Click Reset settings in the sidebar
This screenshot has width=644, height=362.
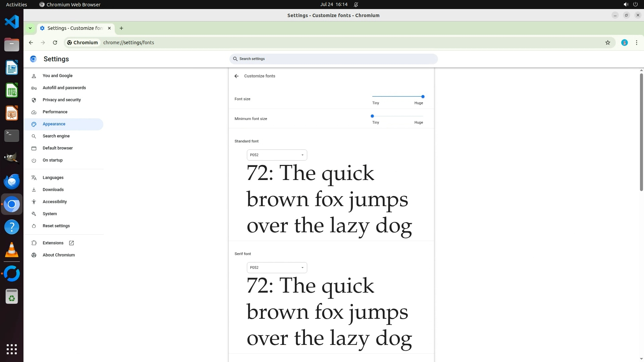click(x=56, y=226)
